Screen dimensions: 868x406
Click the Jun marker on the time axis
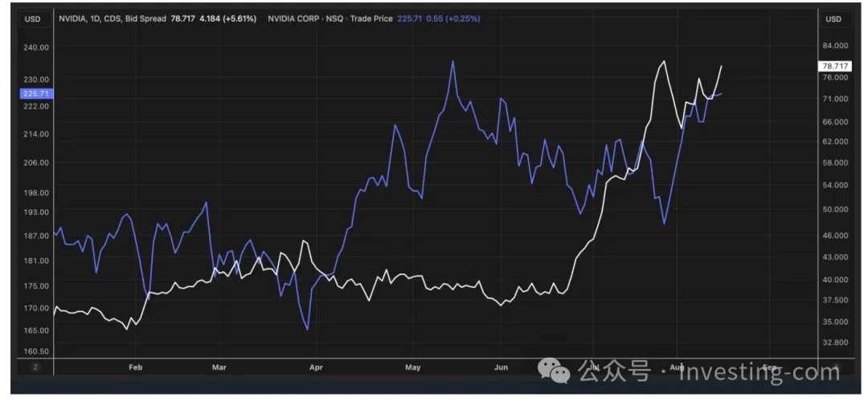coord(501,367)
